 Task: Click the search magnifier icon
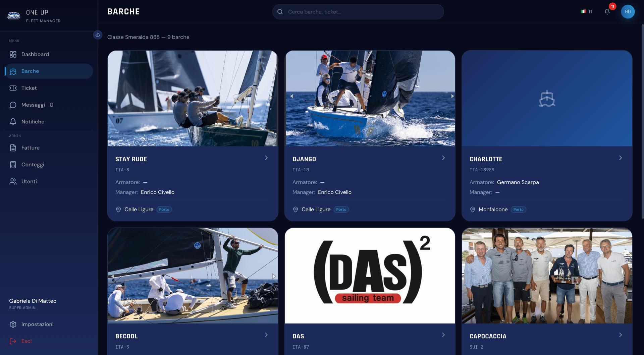coord(280,12)
